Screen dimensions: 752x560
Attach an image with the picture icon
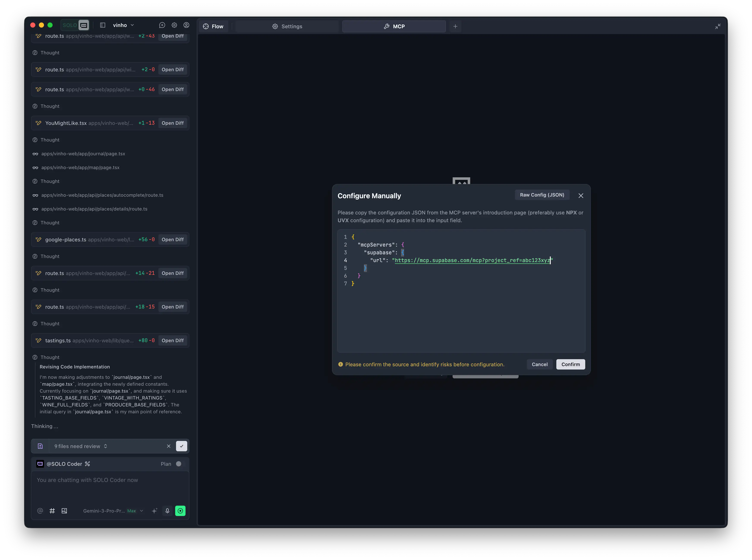pos(64,511)
